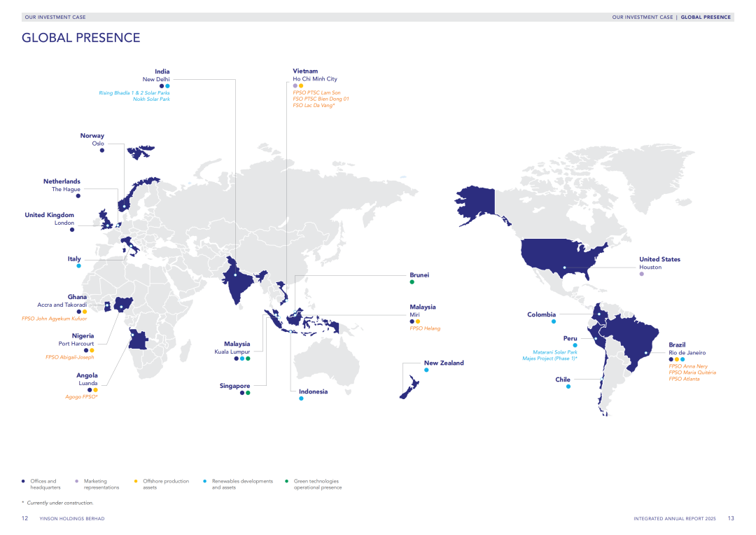Image resolution: width=756 pixels, height=535 pixels.
Task: Click the Houston marker on the US map
Action: [x=564, y=267]
